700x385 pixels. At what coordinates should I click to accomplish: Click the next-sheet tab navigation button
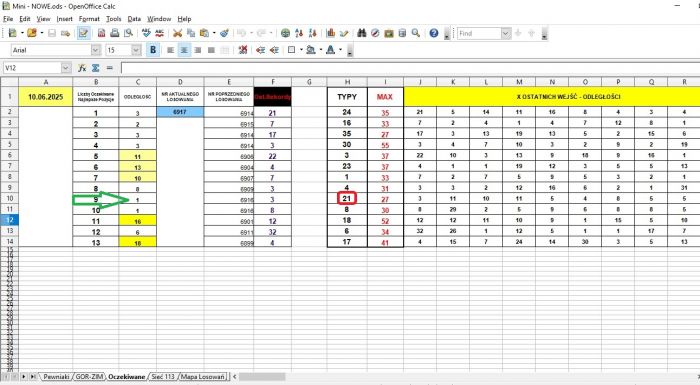point(24,377)
